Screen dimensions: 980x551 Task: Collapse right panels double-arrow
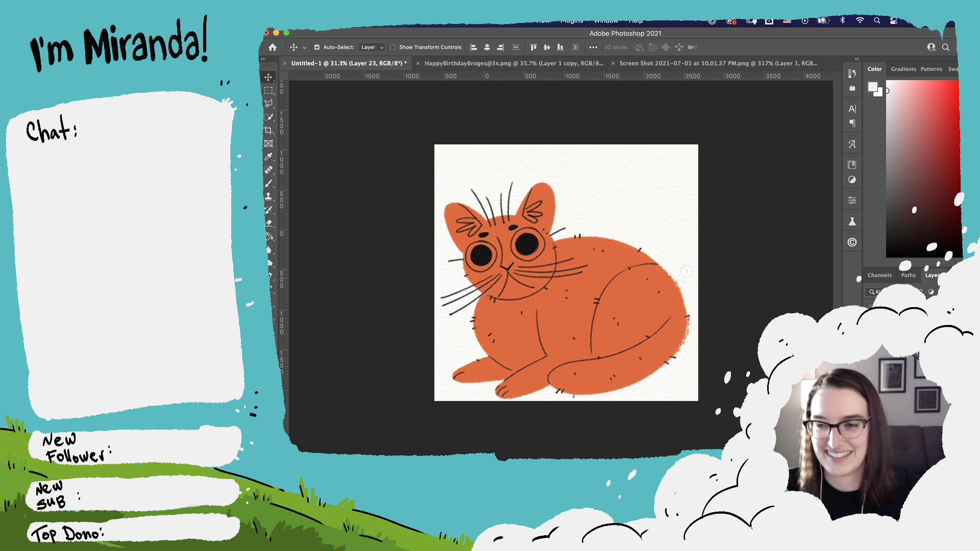857,59
